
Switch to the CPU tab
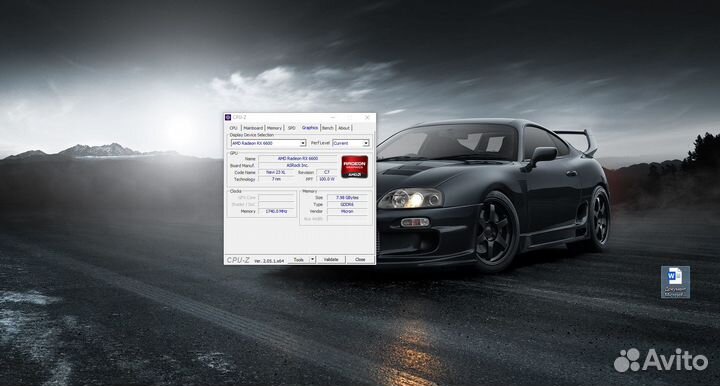233,128
